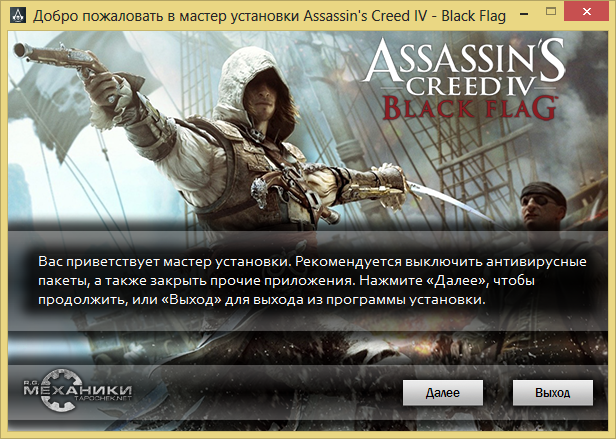The width and height of the screenshot is (616, 440).
Task: Click the sword blade in the artwork
Action: (x=452, y=203)
